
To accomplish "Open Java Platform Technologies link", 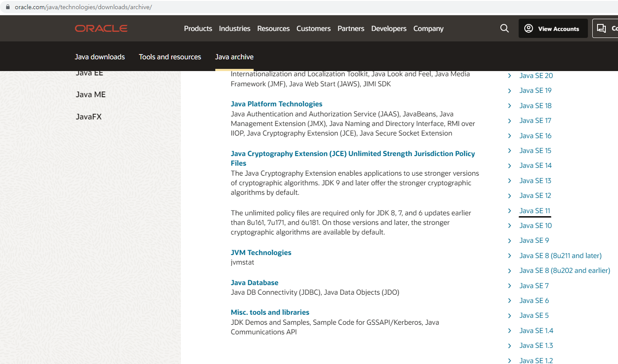I will coord(276,104).
